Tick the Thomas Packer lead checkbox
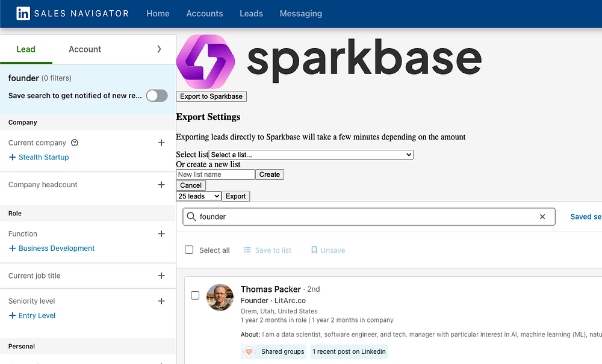 click(x=195, y=295)
